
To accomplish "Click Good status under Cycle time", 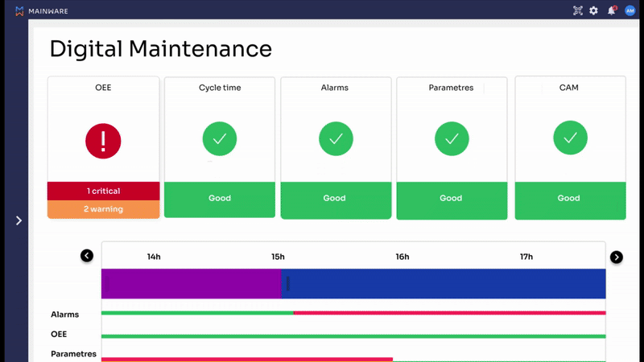I will point(220,200).
